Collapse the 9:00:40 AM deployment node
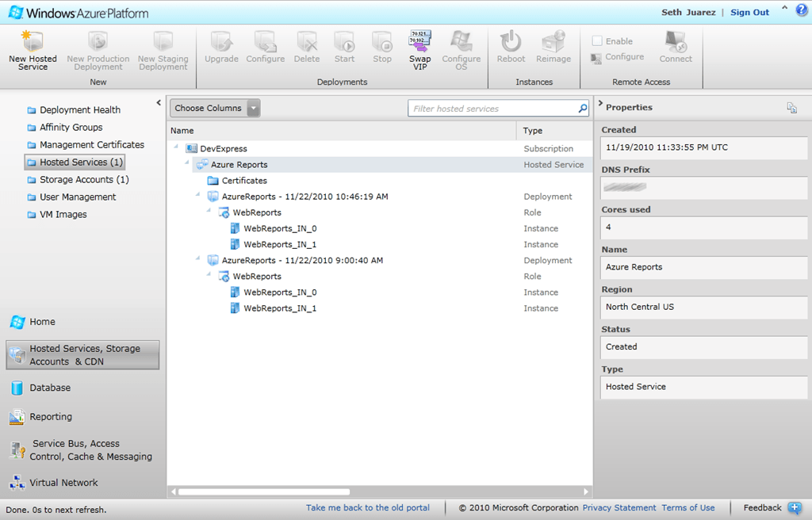812x520 pixels. [x=197, y=259]
